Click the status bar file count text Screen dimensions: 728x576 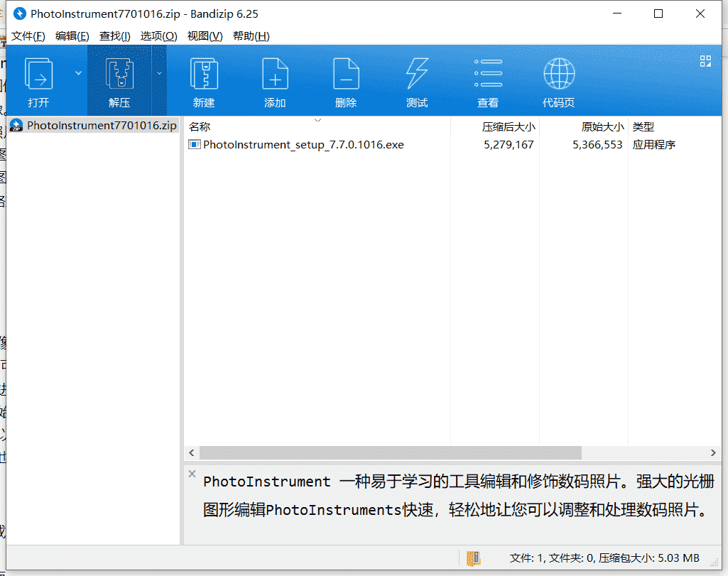click(x=604, y=558)
